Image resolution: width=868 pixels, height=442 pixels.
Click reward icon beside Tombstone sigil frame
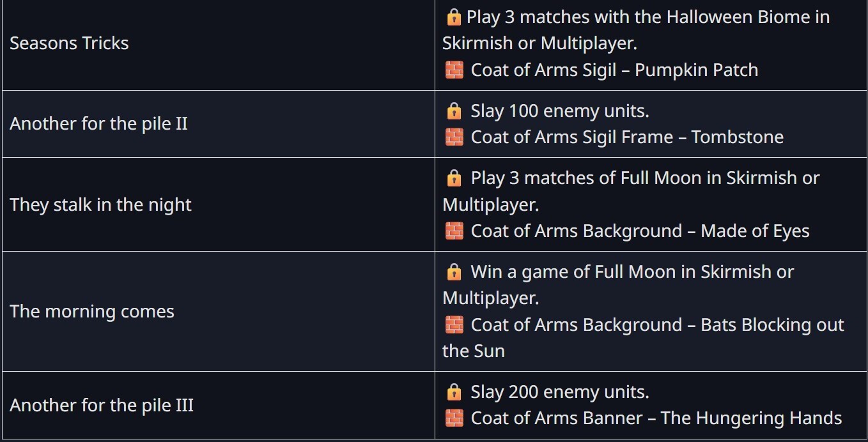click(x=454, y=137)
